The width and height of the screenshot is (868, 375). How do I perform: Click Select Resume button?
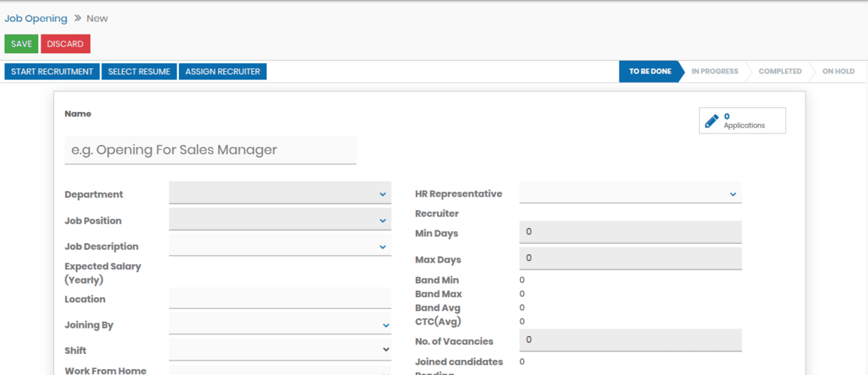139,72
